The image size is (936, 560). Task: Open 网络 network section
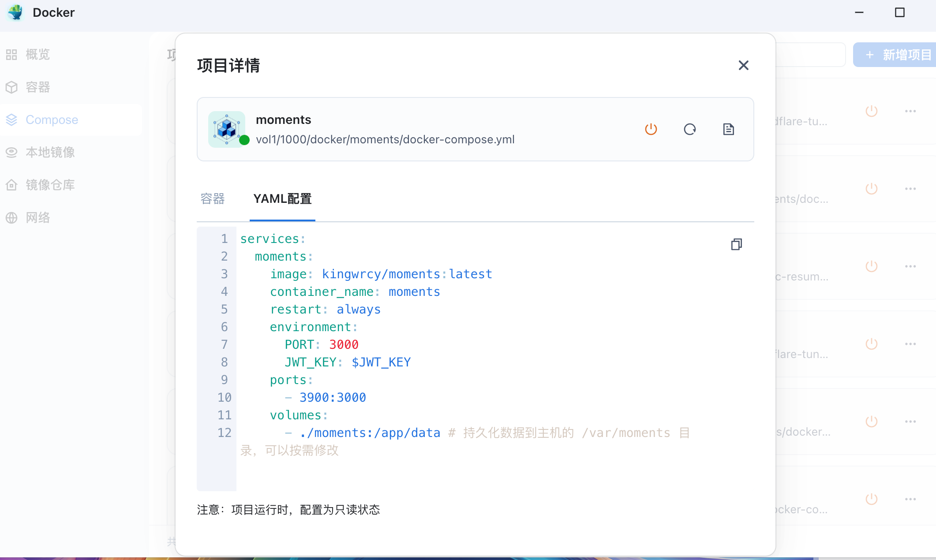(x=37, y=218)
